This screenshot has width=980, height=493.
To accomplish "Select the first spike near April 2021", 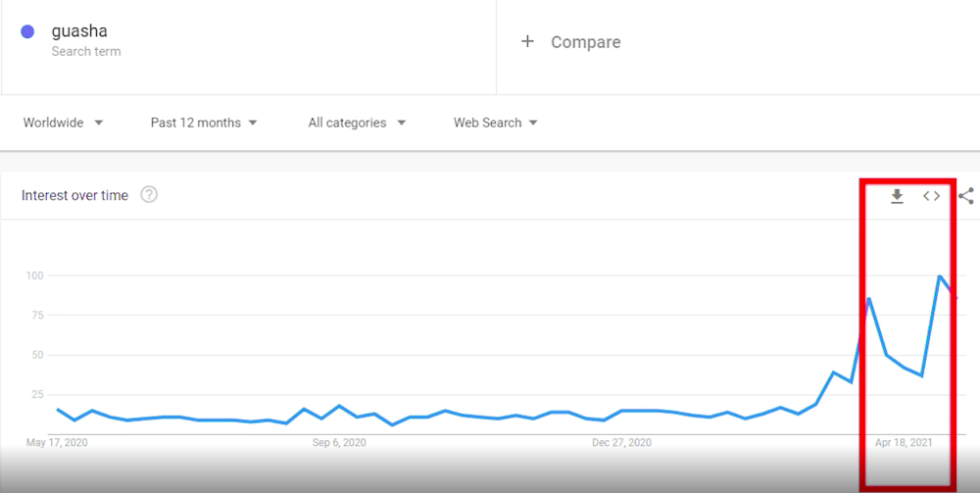I will [868, 299].
